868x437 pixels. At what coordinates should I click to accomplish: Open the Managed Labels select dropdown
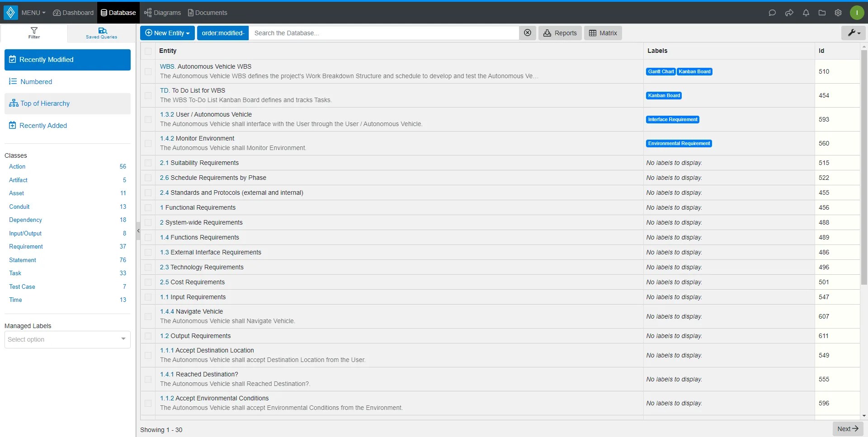point(67,340)
